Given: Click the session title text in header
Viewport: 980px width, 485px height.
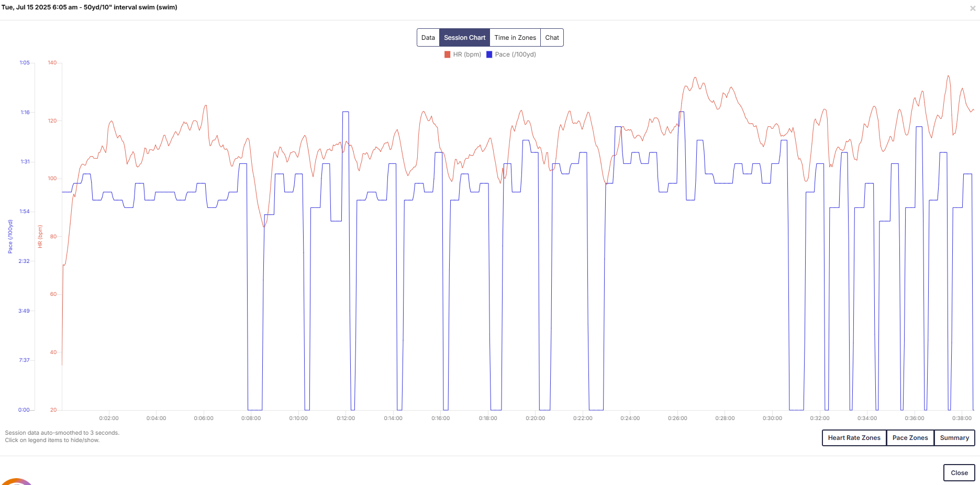Looking at the screenshot, I should pyautogui.click(x=90, y=7).
